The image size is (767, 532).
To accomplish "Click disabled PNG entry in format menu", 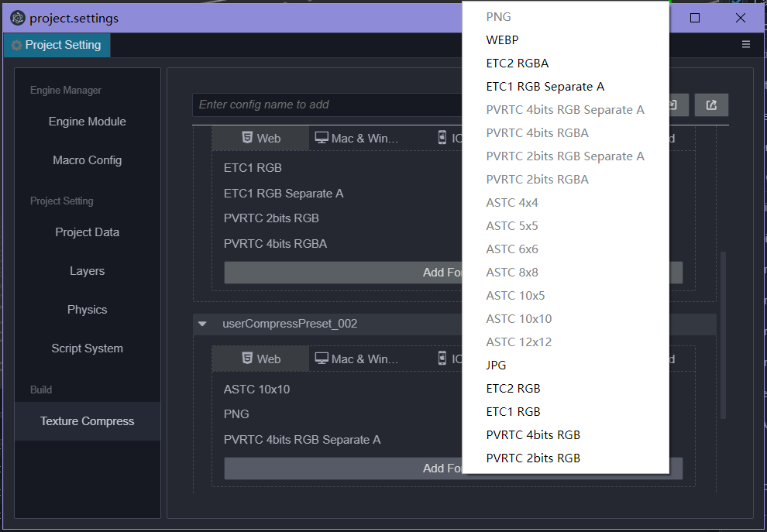I will click(x=566, y=16).
